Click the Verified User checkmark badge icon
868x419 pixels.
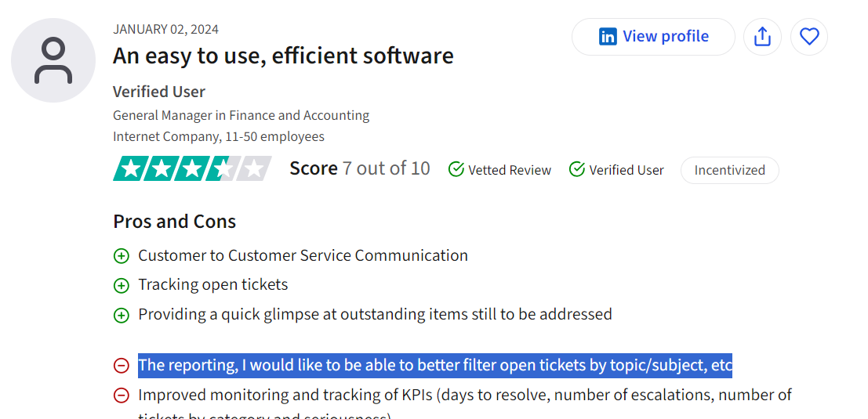pos(577,169)
